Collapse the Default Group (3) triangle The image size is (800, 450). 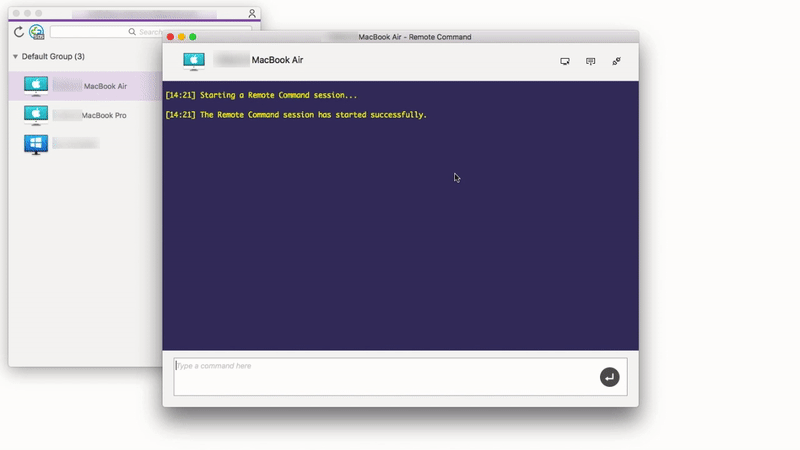(x=15, y=56)
